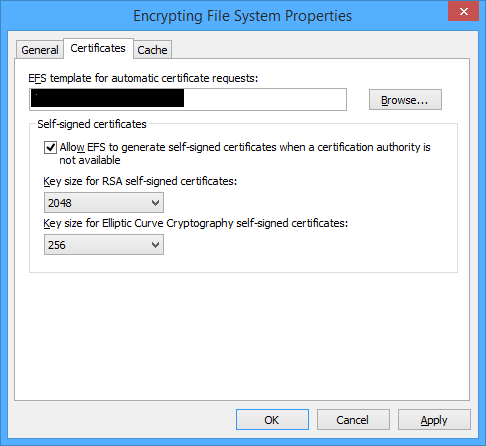The height and width of the screenshot is (446, 486).
Task: Uncheck Allow EFS to generate self-signed certificates
Action: coord(50,147)
